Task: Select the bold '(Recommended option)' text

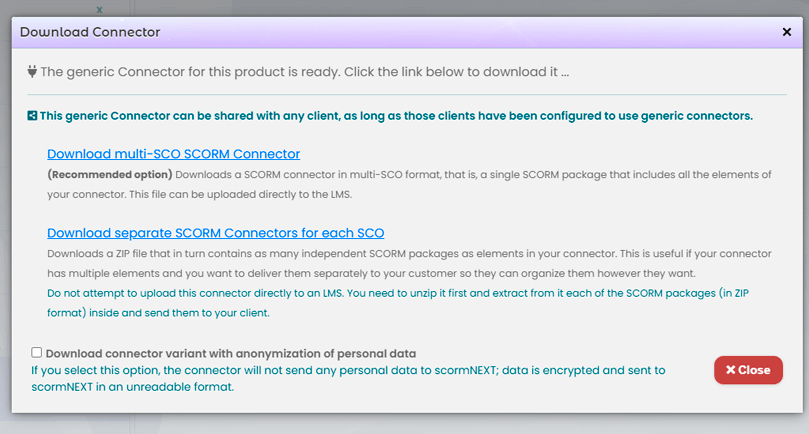Action: coord(109,174)
